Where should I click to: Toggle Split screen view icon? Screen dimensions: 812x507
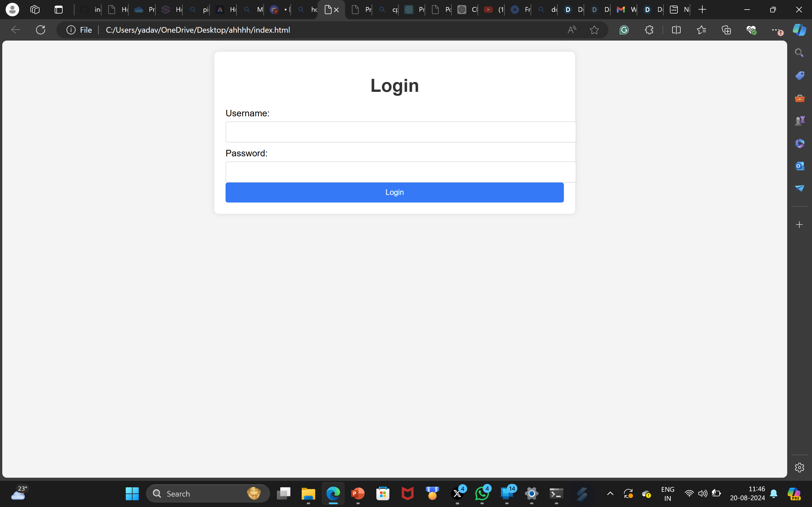676,30
